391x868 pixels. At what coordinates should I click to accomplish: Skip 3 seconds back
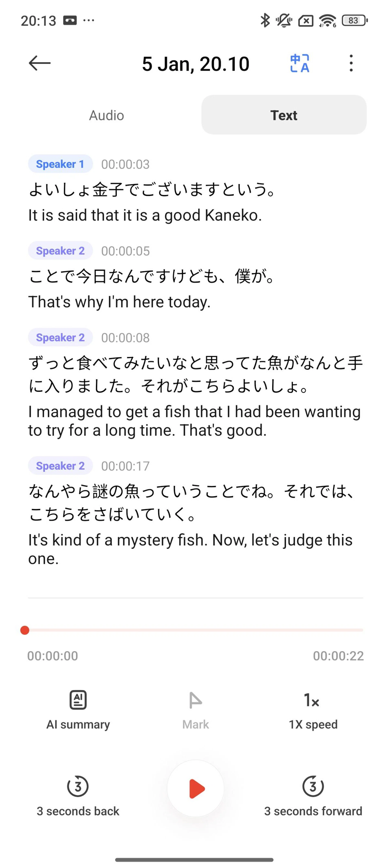78,786
